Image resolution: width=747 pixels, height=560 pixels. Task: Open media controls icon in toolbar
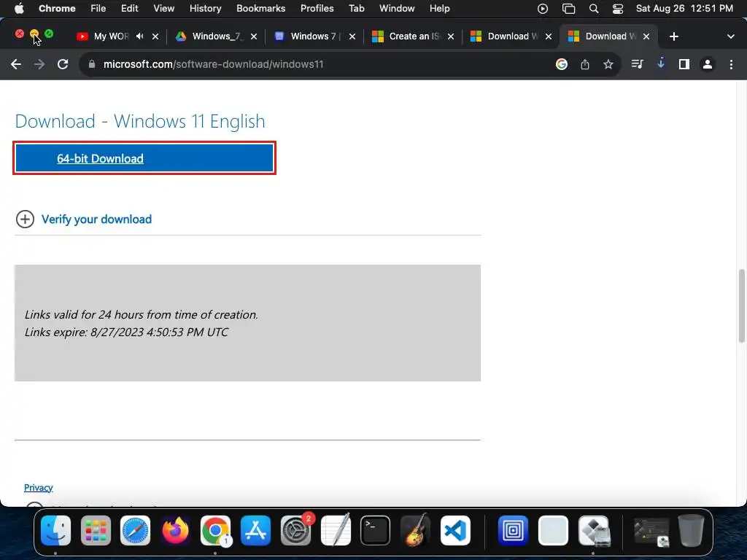tap(637, 64)
